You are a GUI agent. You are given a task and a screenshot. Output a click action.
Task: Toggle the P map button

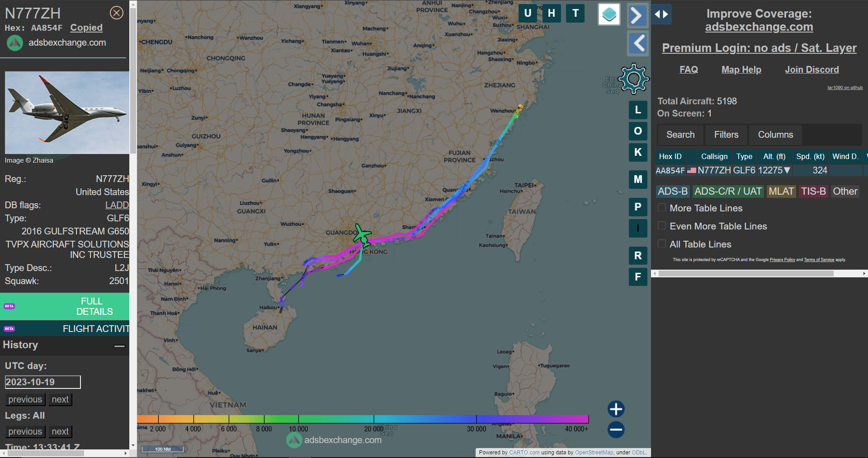point(638,207)
